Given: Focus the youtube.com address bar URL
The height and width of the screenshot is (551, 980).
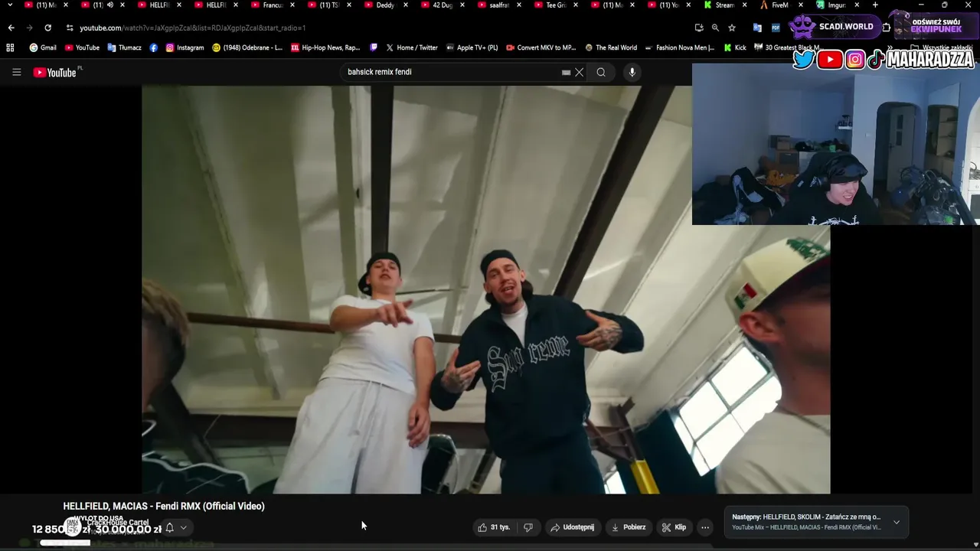Looking at the screenshot, I should (x=192, y=28).
